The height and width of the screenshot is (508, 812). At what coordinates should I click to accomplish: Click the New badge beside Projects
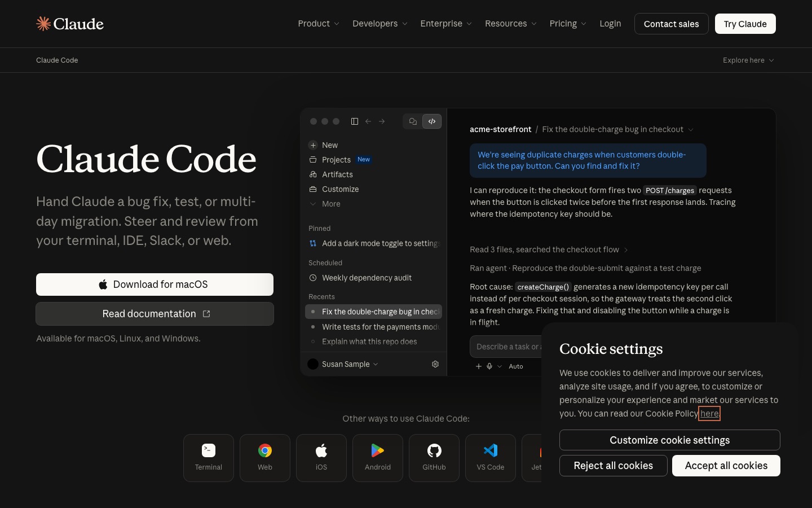coord(364,160)
